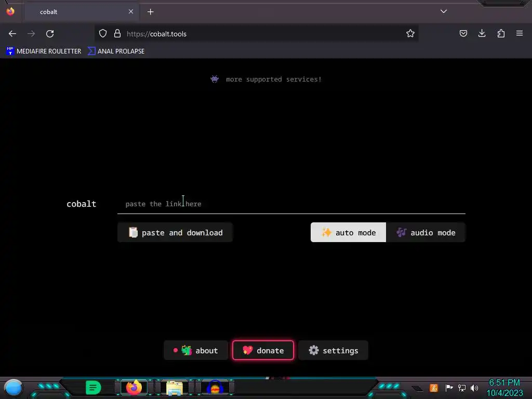532x399 pixels.
Task: Open the tracking protection shield icon
Action: coord(103,33)
